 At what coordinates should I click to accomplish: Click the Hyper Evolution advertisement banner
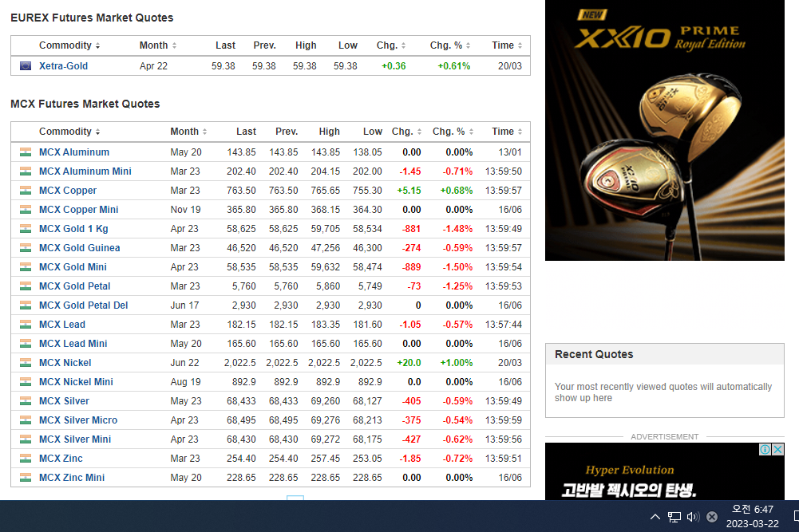(664, 471)
